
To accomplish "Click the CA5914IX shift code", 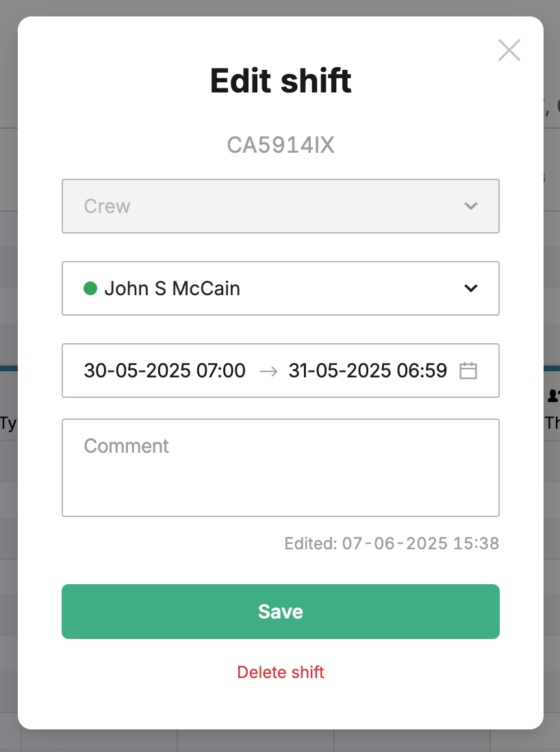I will [x=281, y=145].
